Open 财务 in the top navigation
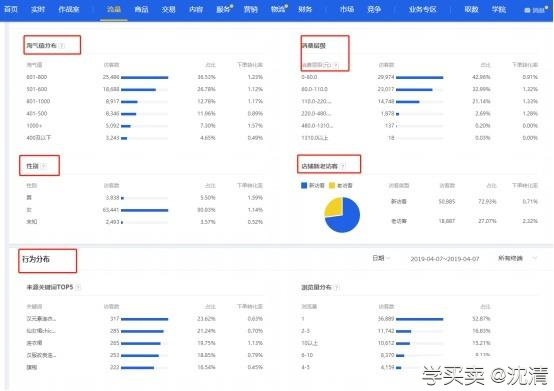Screen dimensions: 554x391 coord(305,9)
